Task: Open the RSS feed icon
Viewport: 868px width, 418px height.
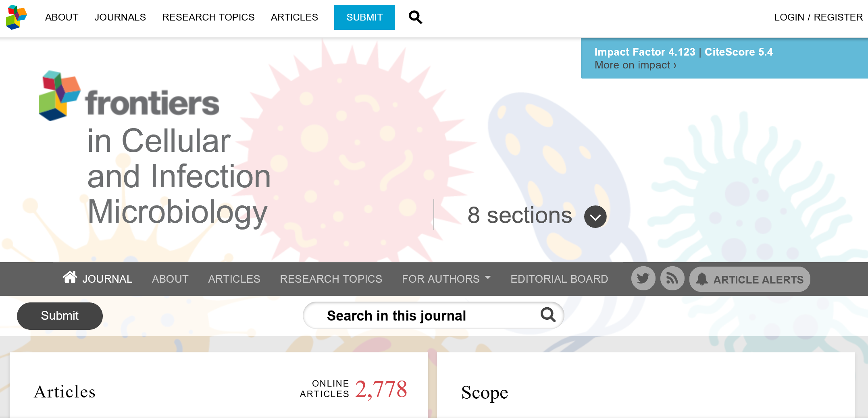Action: [x=672, y=279]
